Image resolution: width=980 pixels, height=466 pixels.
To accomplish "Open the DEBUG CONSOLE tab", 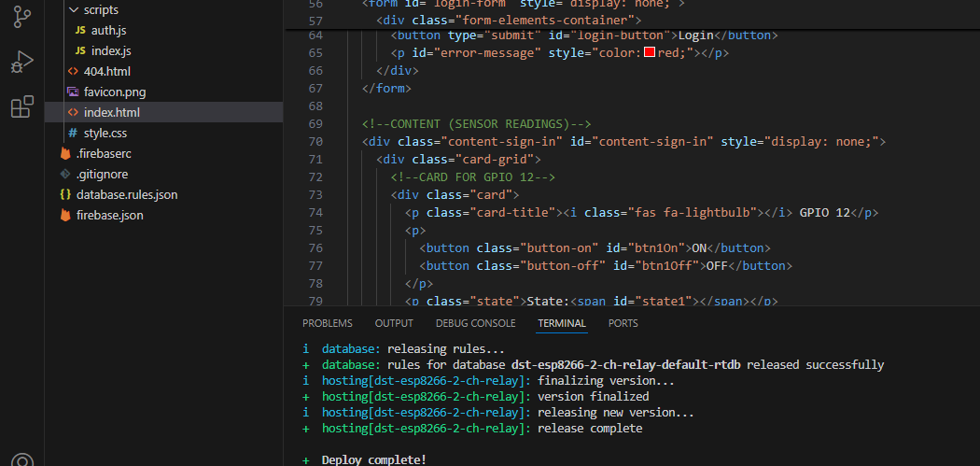I will coord(475,323).
